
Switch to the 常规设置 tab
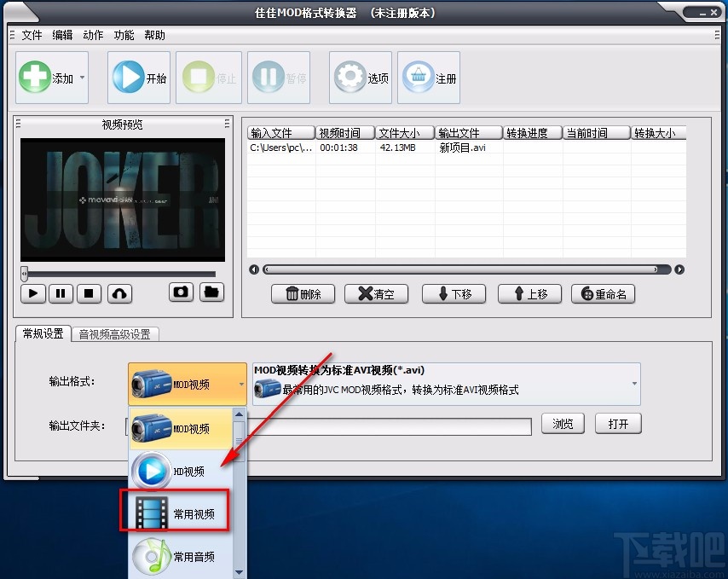(43, 333)
